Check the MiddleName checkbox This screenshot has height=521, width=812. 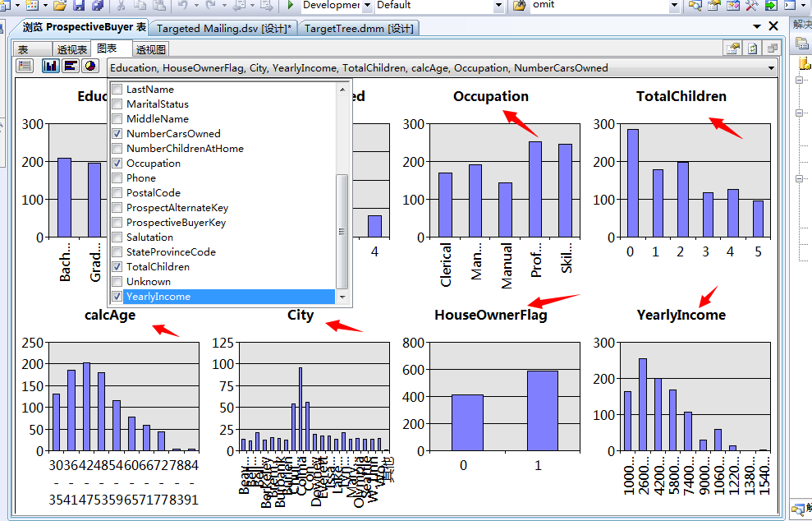pyautogui.click(x=117, y=118)
